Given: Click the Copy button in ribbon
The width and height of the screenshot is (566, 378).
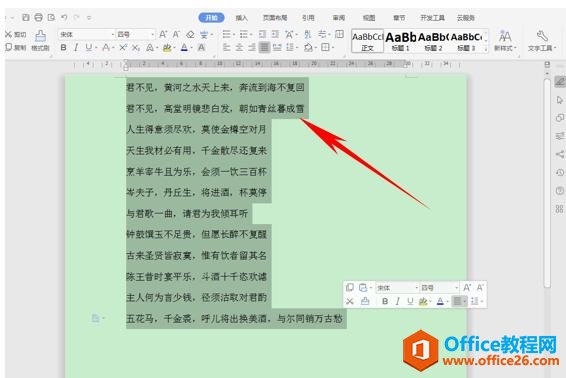Looking at the screenshot, I should point(16,47).
